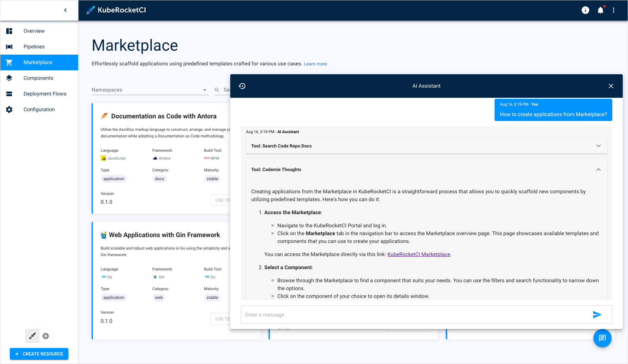Click the message input field

point(416,315)
